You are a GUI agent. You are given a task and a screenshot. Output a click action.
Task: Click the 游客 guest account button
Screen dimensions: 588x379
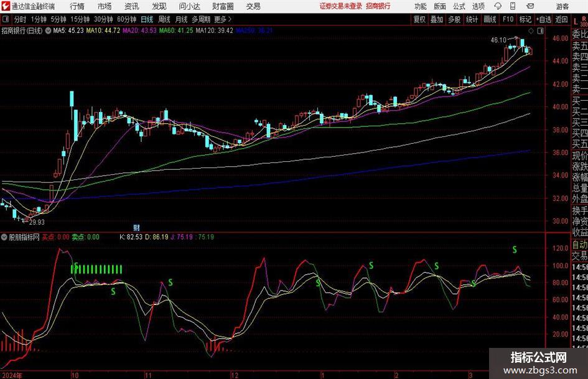pyautogui.click(x=562, y=6)
